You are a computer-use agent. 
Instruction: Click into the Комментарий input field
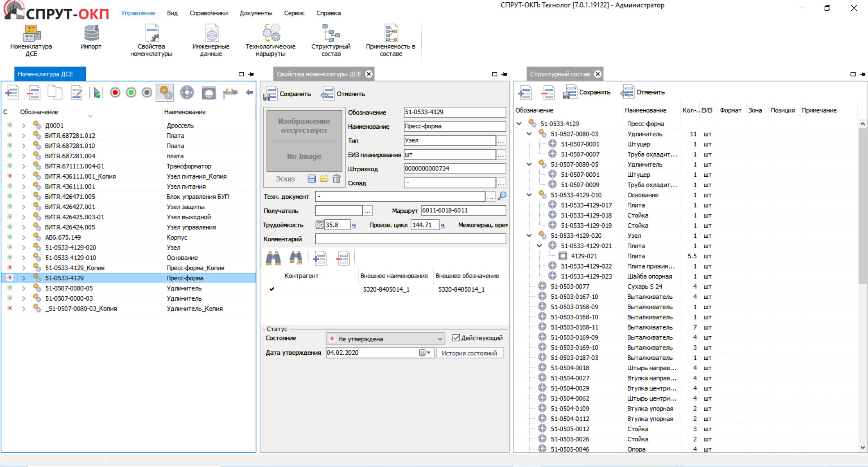[x=410, y=239]
